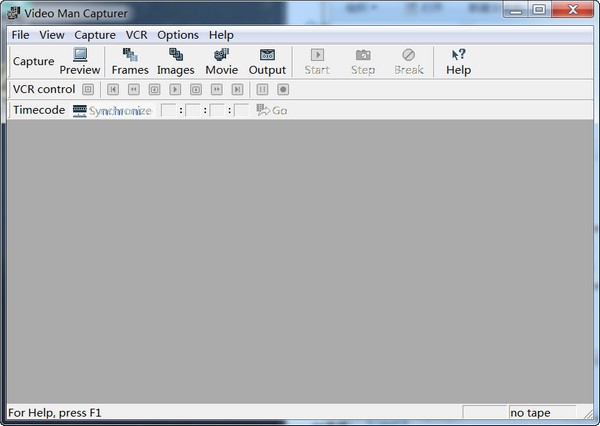
Task: Select the Frames capture mode
Action: click(x=130, y=62)
